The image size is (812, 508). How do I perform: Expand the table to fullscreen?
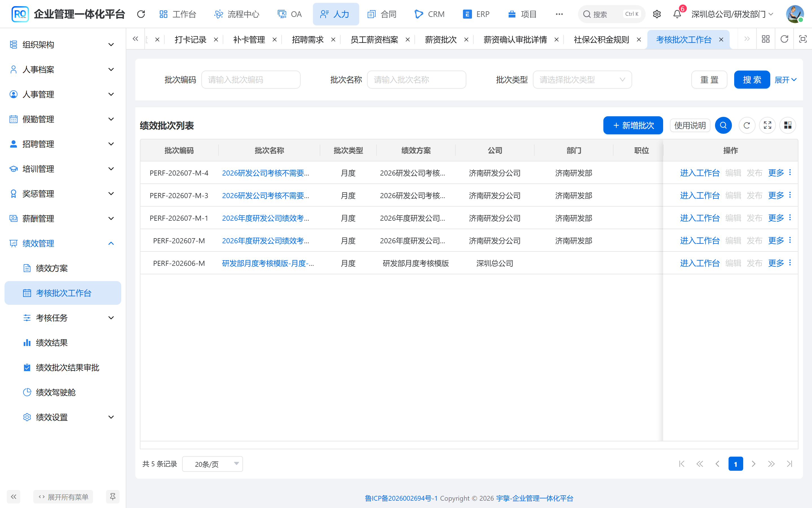(767, 125)
